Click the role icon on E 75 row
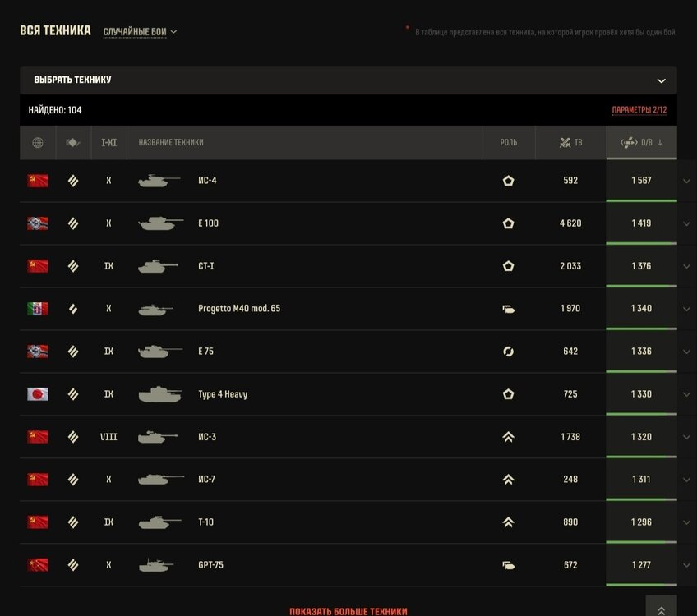 pyautogui.click(x=508, y=352)
